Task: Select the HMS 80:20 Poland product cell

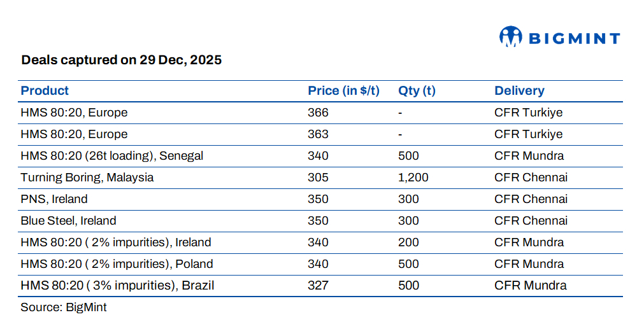Action: coord(117,264)
